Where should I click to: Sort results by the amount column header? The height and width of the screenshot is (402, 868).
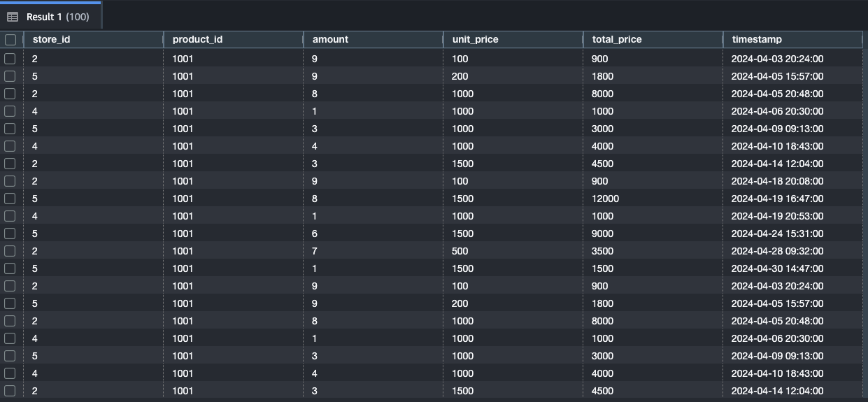[330, 40]
